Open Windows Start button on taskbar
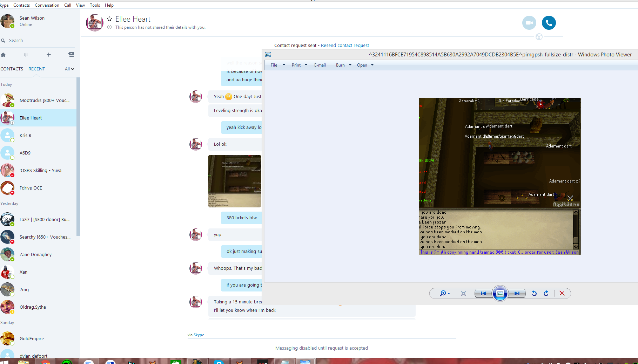The width and height of the screenshot is (638, 364). tap(4, 362)
